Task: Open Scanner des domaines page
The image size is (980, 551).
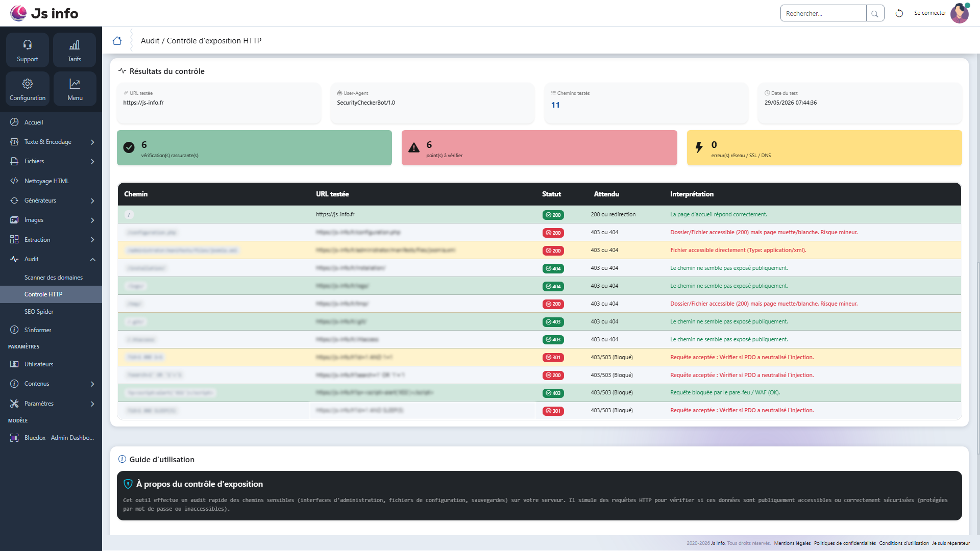Action: [54, 278]
